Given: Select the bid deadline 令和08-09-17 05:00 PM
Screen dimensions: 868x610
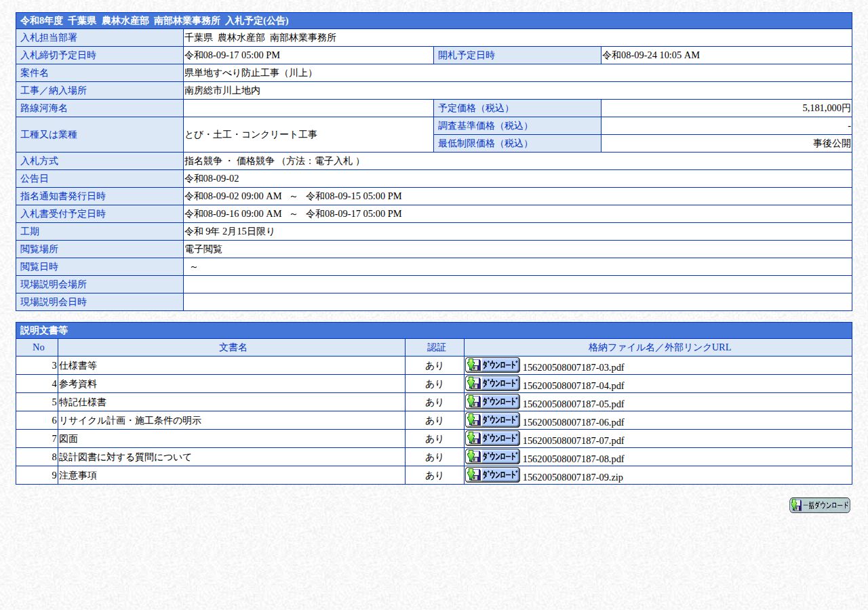Looking at the screenshot, I should click(232, 56).
